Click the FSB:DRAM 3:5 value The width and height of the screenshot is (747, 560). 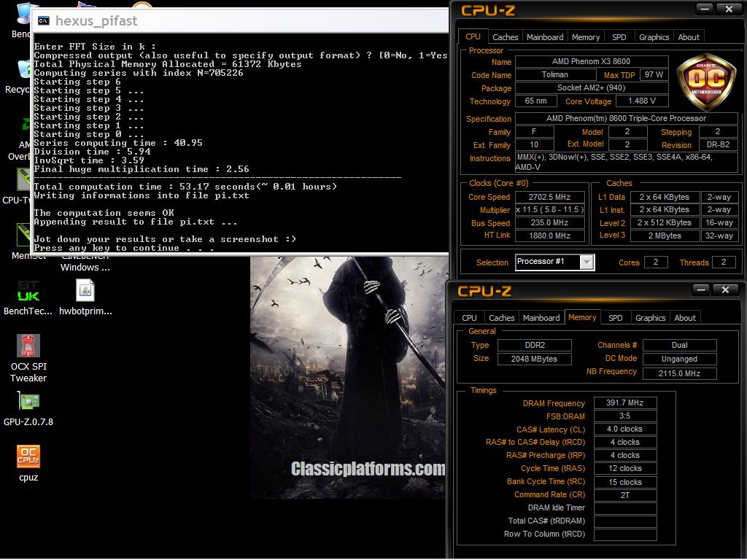coord(624,416)
